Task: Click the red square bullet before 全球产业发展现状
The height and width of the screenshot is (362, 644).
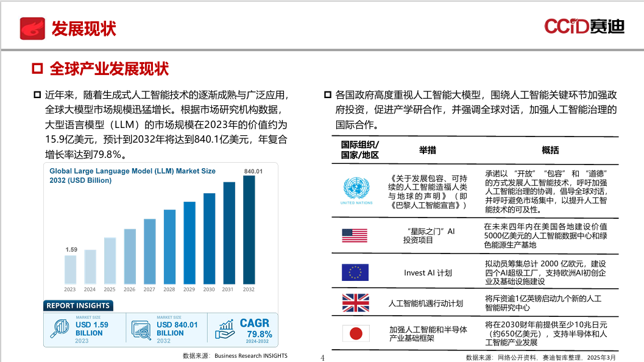Action: point(37,69)
